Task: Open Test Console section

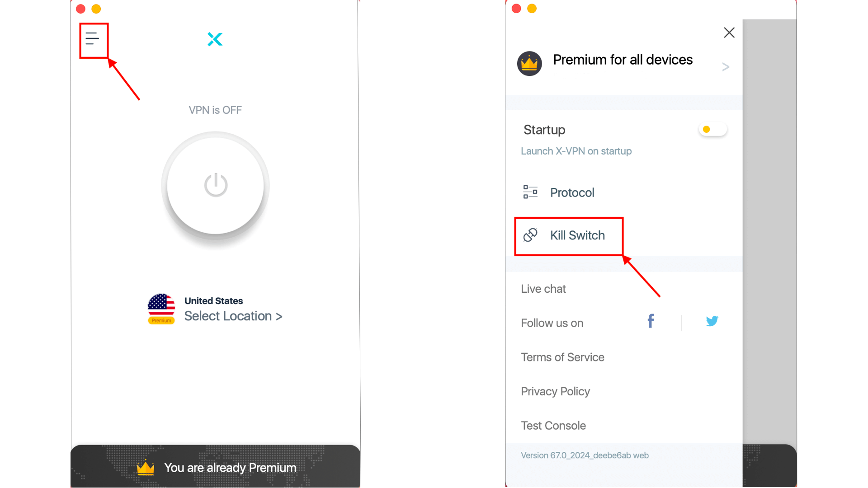Action: click(x=554, y=426)
